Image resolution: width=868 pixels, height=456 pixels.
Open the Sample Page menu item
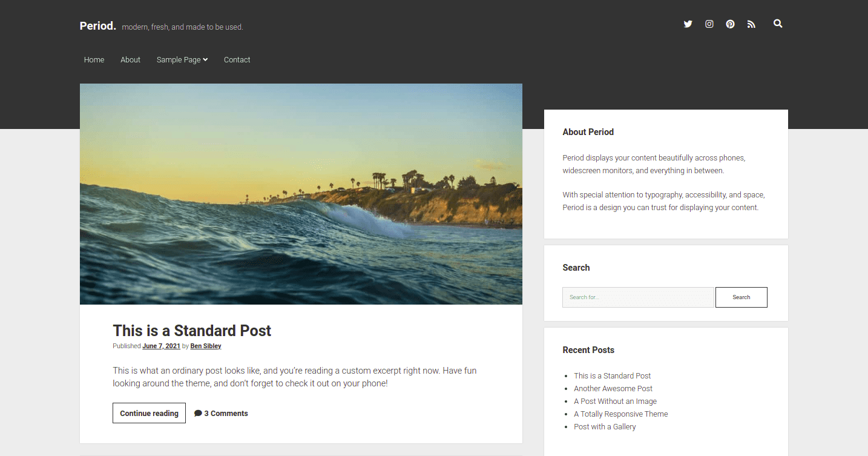[179, 59]
